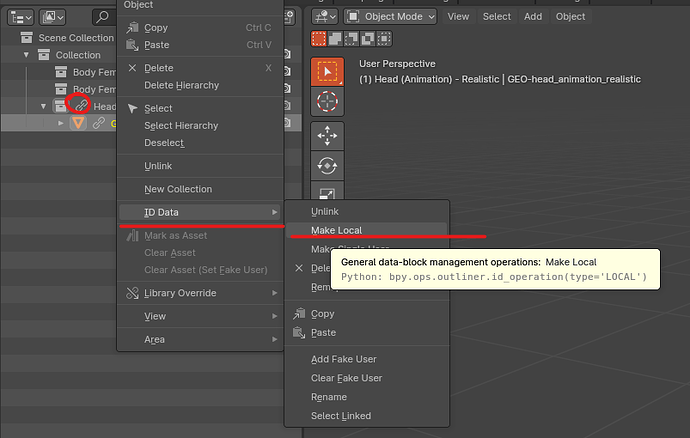The width and height of the screenshot is (690, 438).
Task: Choose Clear Fake User
Action: (367, 378)
